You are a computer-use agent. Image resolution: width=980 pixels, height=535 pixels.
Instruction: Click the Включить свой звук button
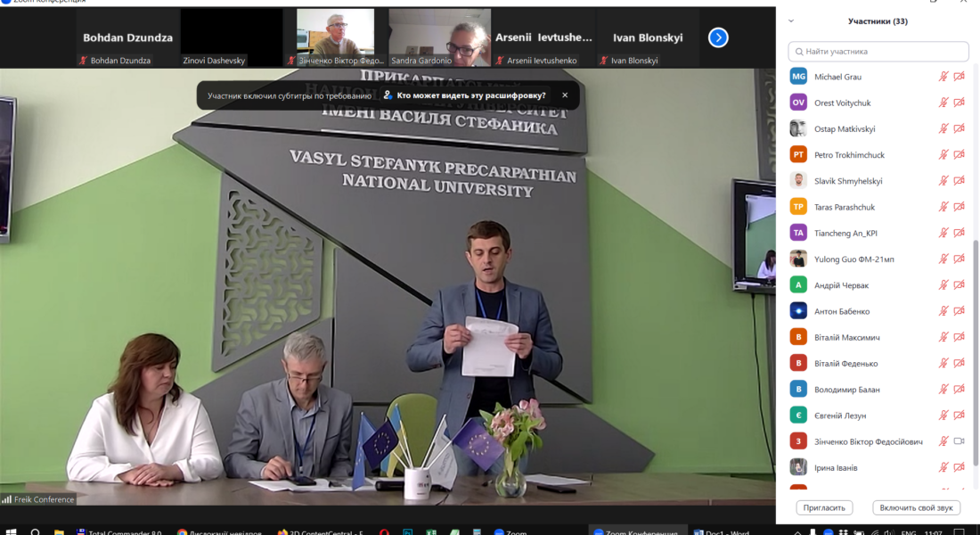[x=916, y=507]
